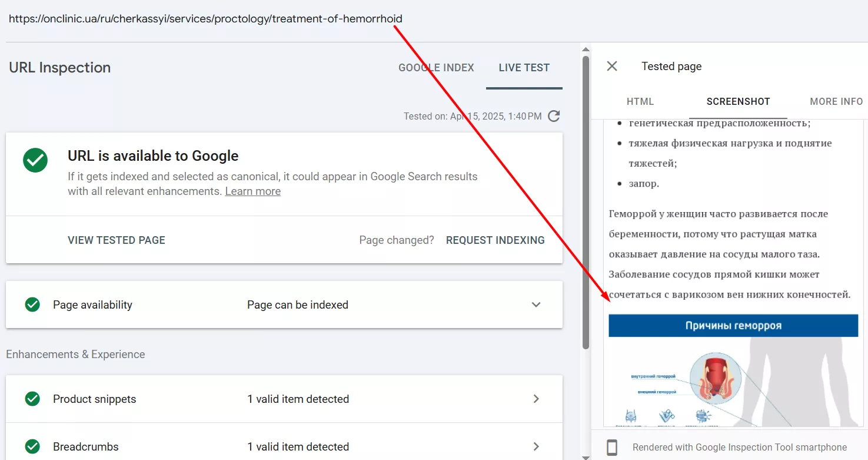This screenshot has height=460, width=868.
Task: Switch to the MORE INFO tab
Action: point(836,101)
